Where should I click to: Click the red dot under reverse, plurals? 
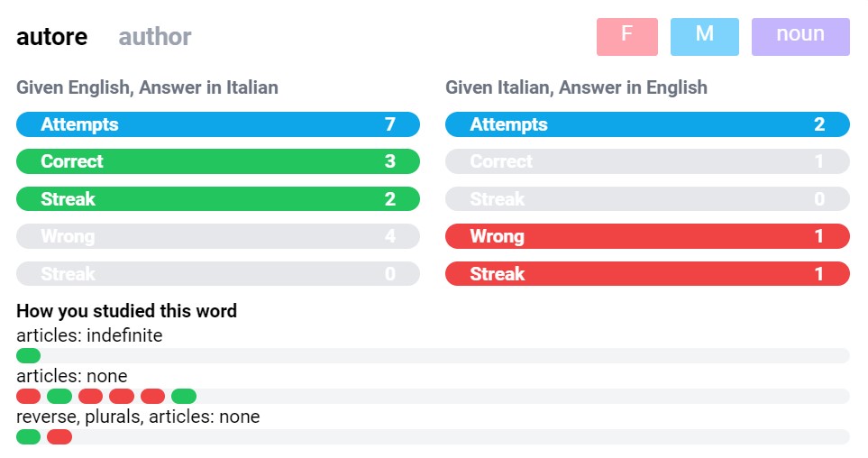tap(59, 437)
